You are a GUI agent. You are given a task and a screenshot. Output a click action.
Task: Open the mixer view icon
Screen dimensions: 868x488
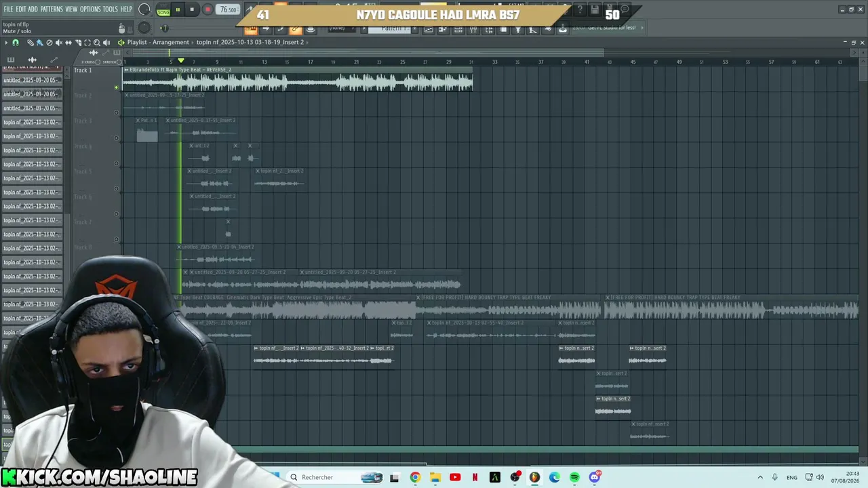pyautogui.click(x=473, y=30)
